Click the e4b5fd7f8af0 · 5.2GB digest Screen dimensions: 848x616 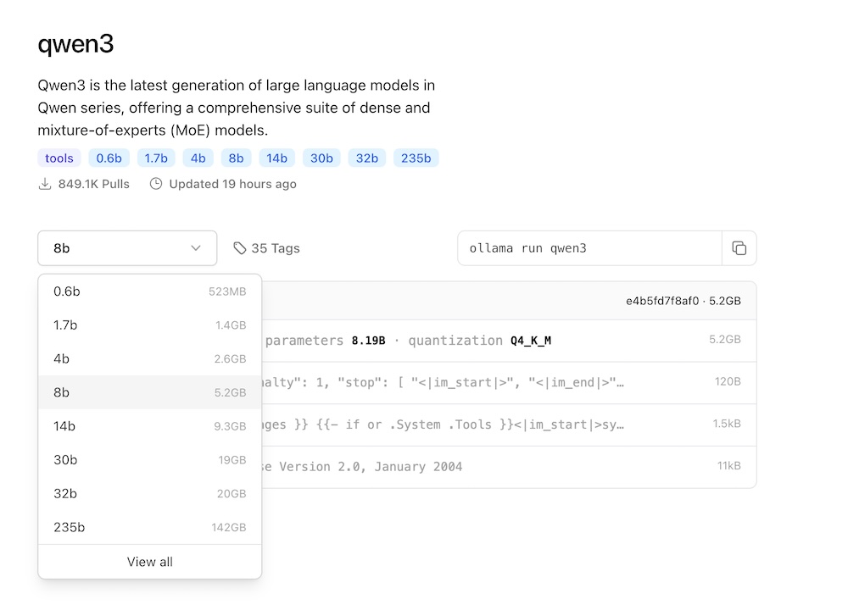(x=683, y=301)
